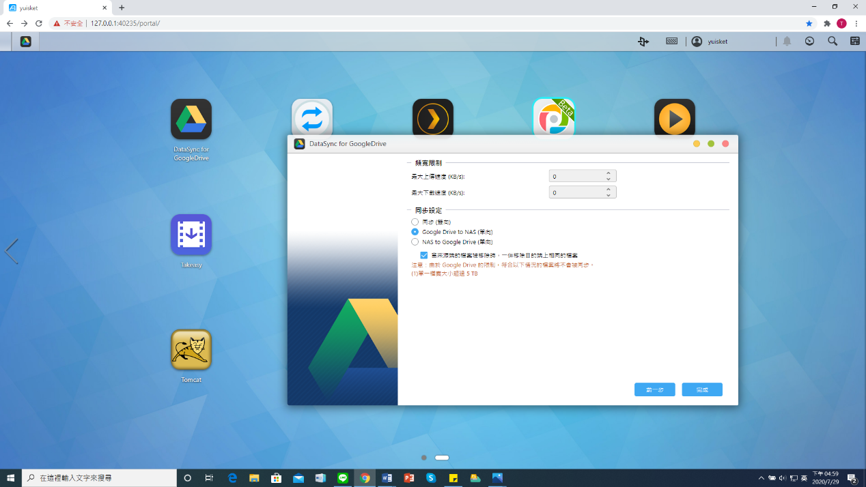Open the widgets panel icon at top right

(855, 41)
